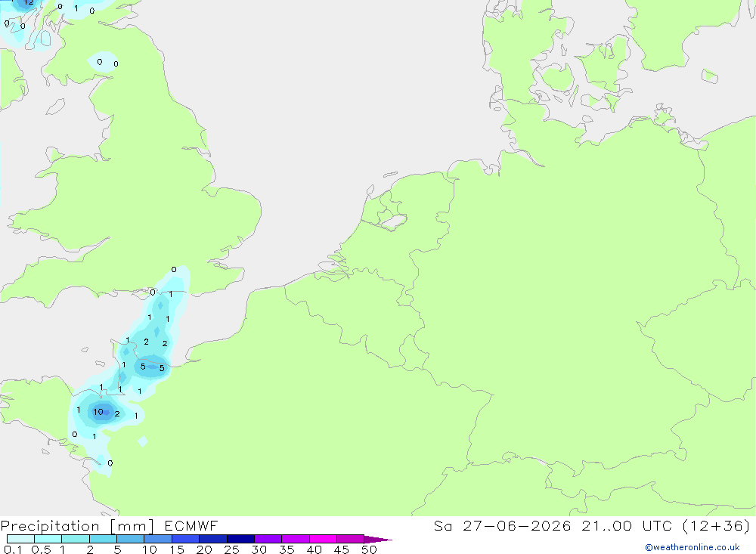Pick the purple legend swatch between 35 and 40
Viewport: 756px width, 554px height.
tap(295, 539)
